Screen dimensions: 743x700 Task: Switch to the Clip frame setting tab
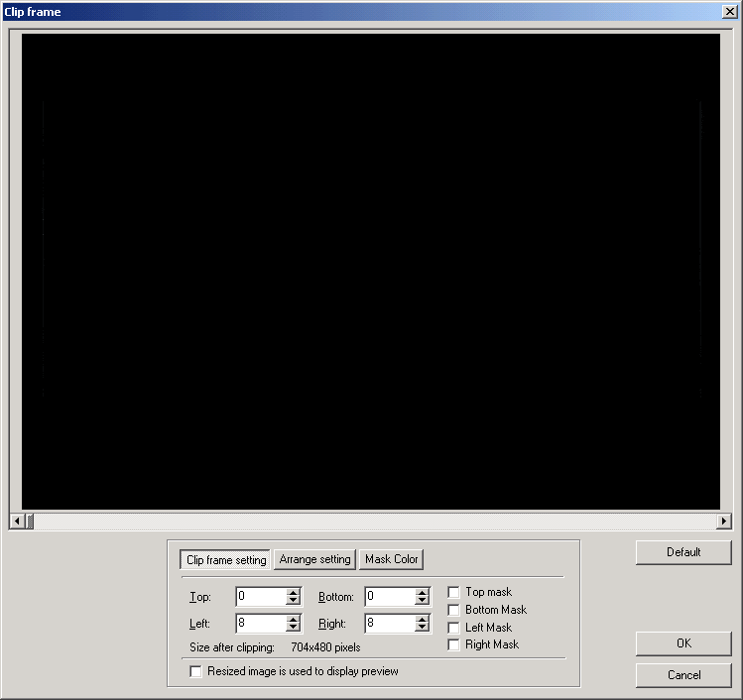pos(225,560)
